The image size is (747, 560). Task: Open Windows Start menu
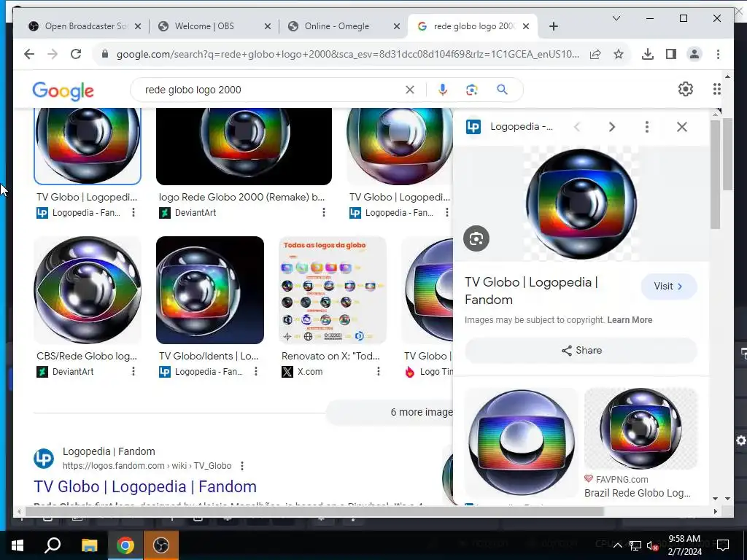[18, 545]
